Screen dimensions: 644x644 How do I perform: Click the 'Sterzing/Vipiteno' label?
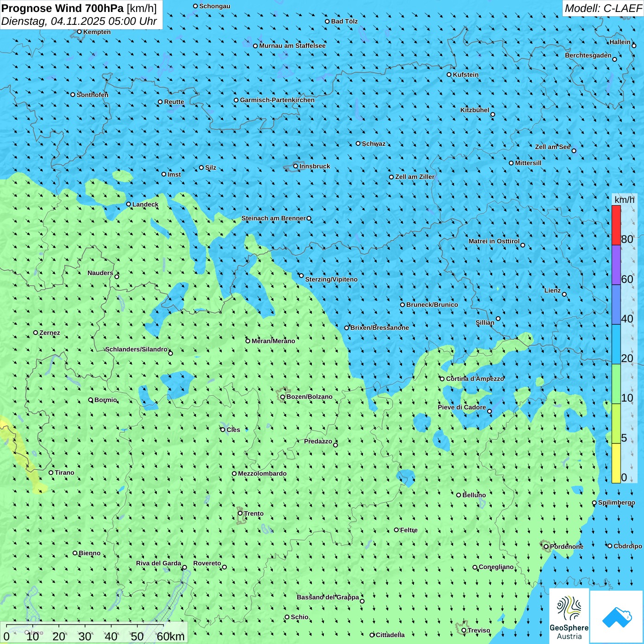331,279
